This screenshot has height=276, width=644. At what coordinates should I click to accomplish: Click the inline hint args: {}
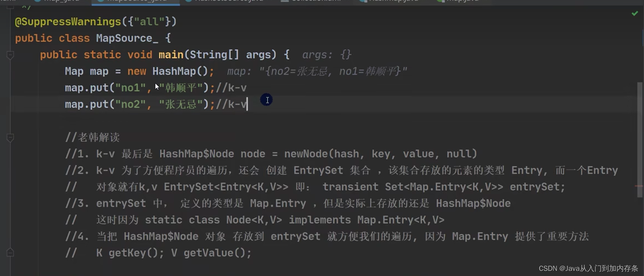[x=327, y=55]
